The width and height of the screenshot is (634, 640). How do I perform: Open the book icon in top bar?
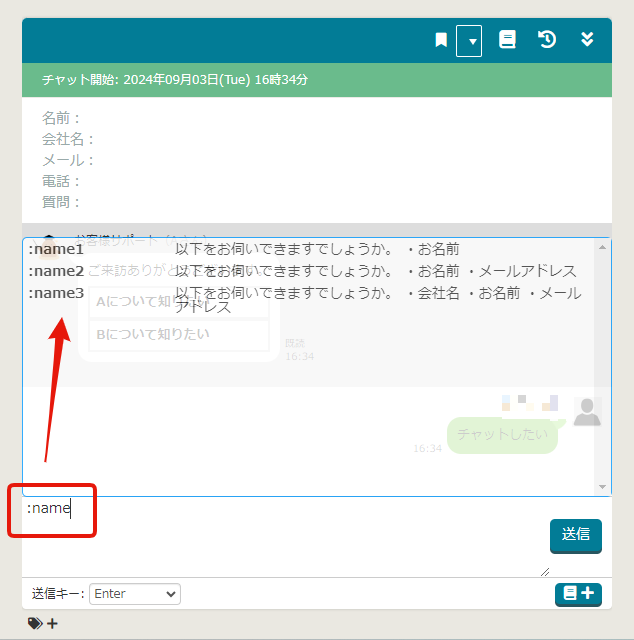(507, 40)
